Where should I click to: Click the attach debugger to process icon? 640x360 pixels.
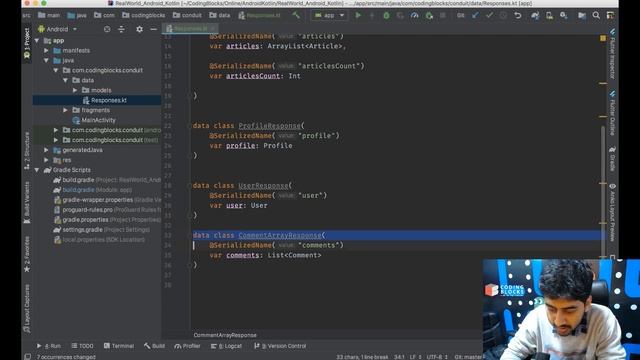(x=429, y=16)
